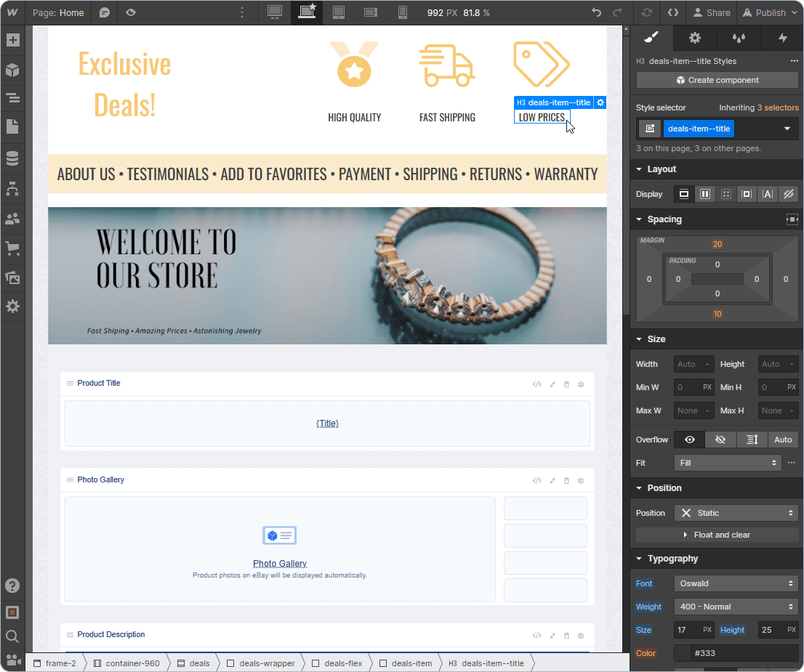Open the code export icon
Viewport: 804px width, 672px height.
click(x=672, y=12)
